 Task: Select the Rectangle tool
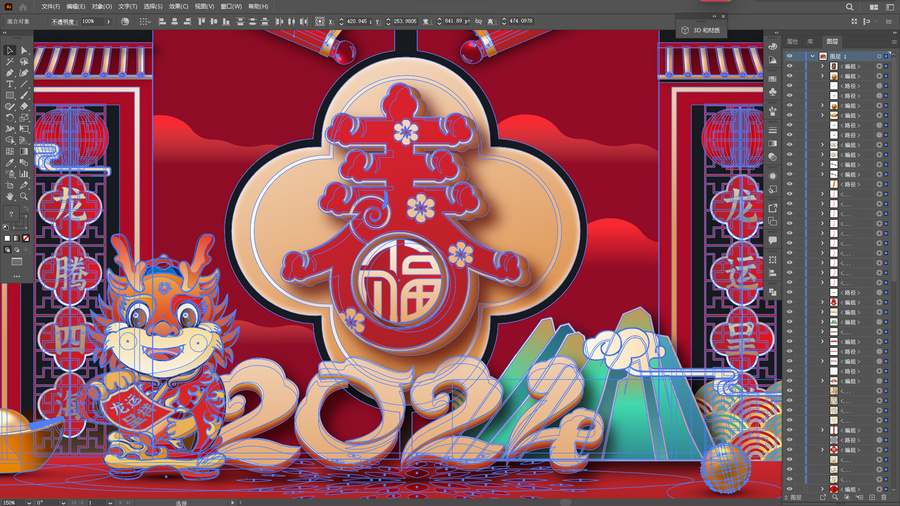tap(10, 95)
